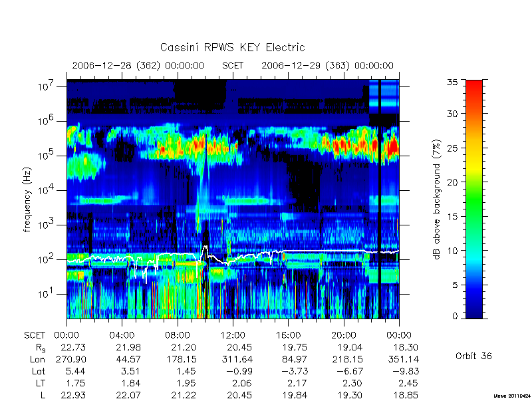Click the '08:00' time axis label
The width and height of the screenshot is (532, 399).
(178, 336)
